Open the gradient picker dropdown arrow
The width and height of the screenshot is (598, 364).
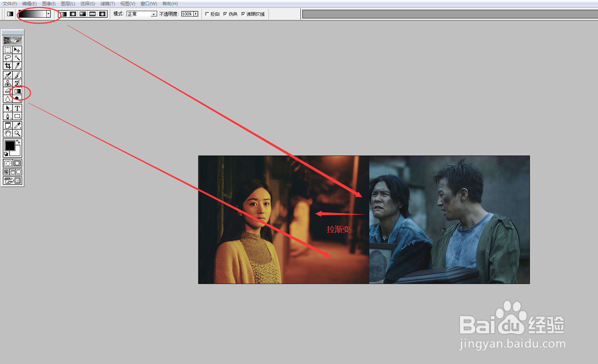click(49, 14)
